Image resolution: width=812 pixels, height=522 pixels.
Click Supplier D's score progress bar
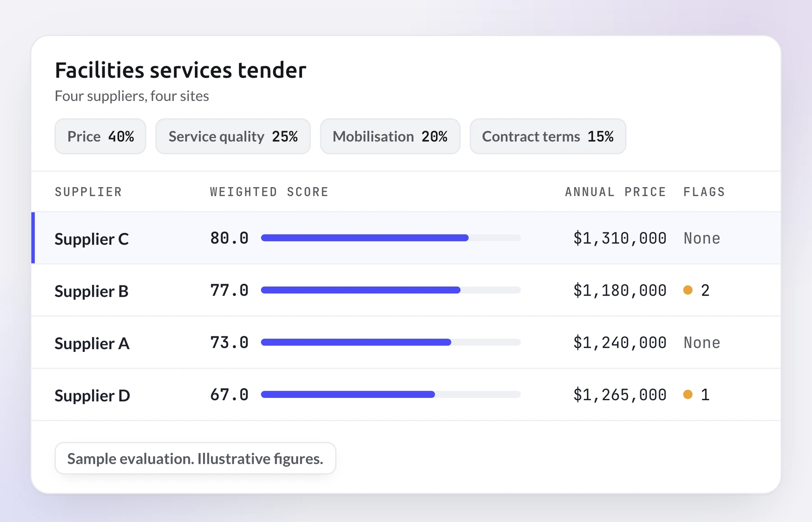(x=391, y=394)
